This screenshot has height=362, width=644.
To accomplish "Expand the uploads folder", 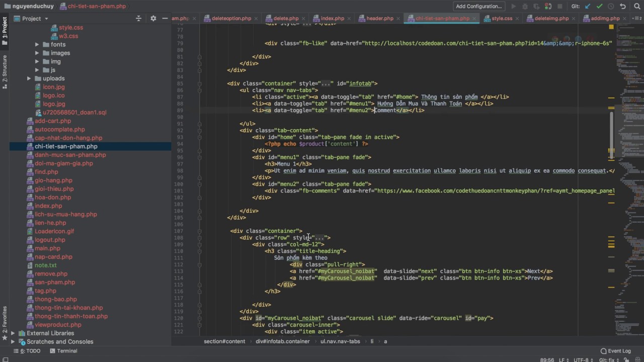I will [29, 78].
